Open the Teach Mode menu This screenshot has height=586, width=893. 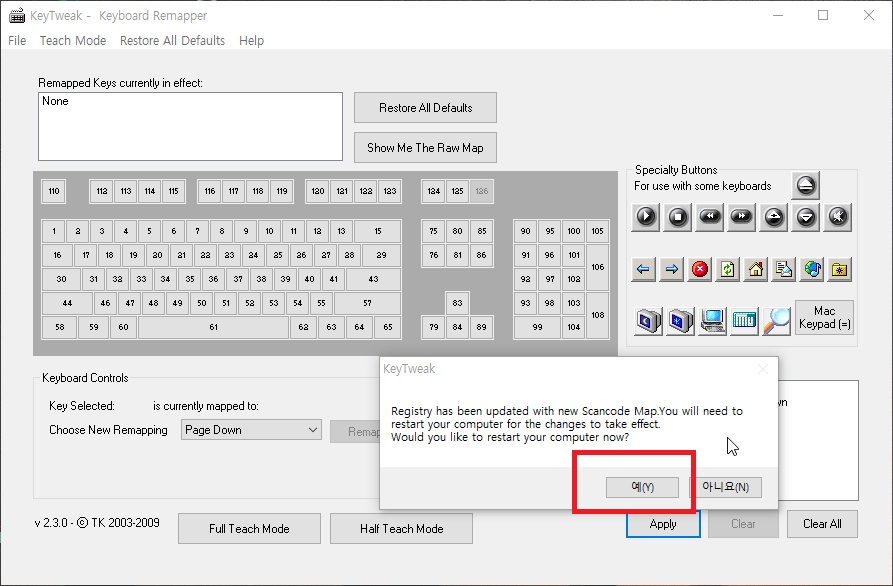(x=73, y=40)
